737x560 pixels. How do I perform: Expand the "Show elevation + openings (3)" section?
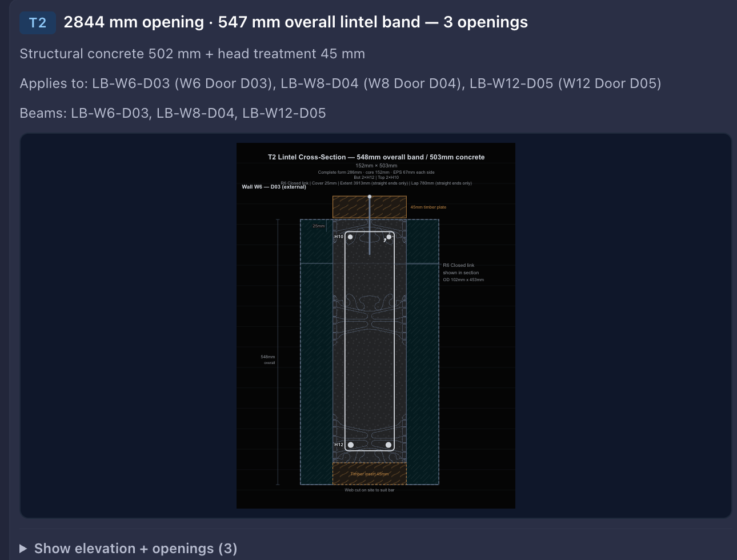coord(129,549)
